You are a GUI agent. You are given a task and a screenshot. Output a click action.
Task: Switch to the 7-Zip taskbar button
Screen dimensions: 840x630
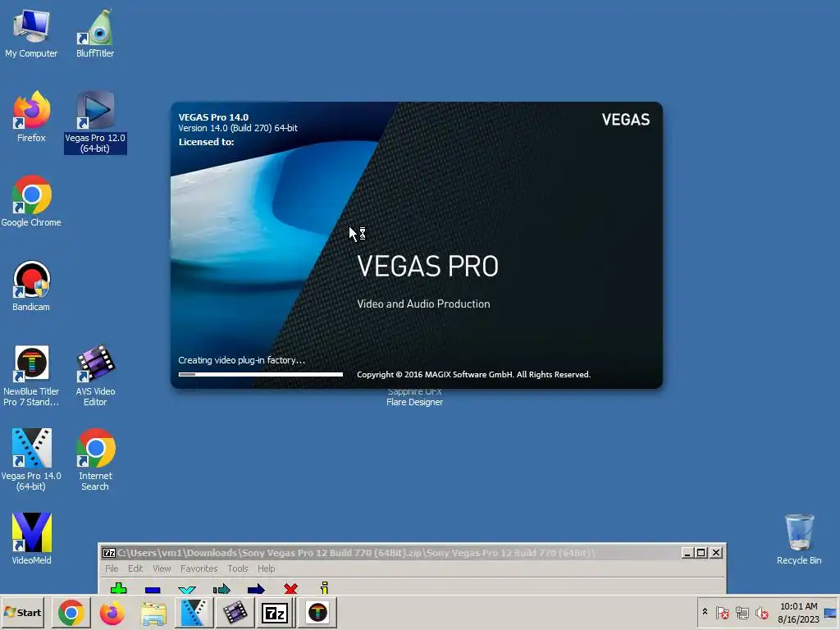pos(275,613)
